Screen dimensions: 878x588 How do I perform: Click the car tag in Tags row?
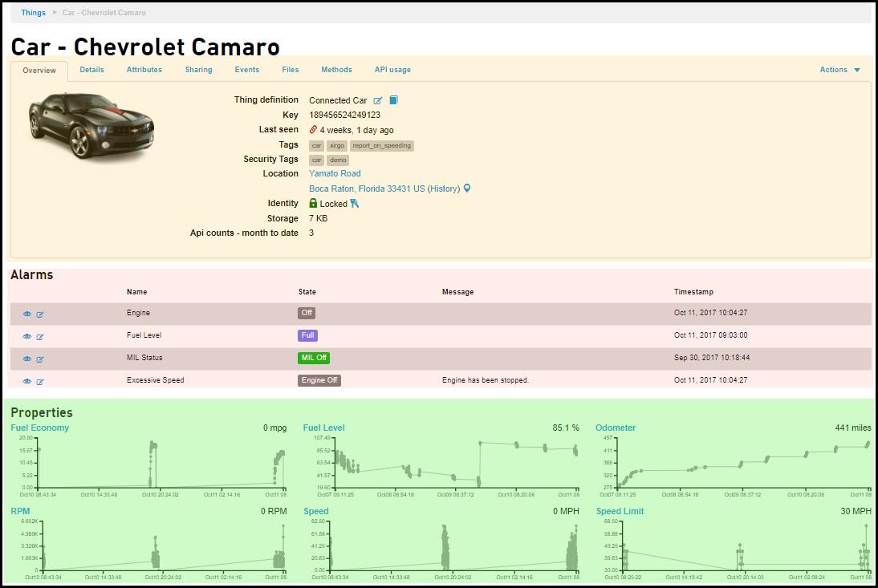pyautogui.click(x=317, y=145)
